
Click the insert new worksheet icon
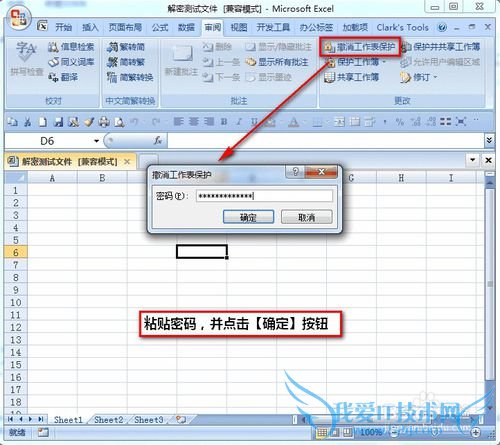[181, 419]
